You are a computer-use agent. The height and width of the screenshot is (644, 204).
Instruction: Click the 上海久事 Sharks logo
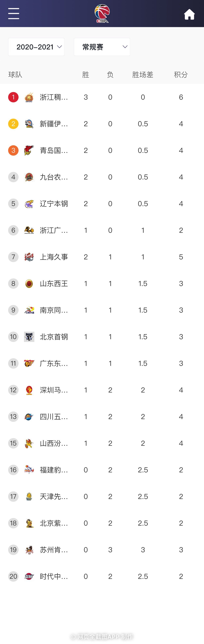coord(29,257)
